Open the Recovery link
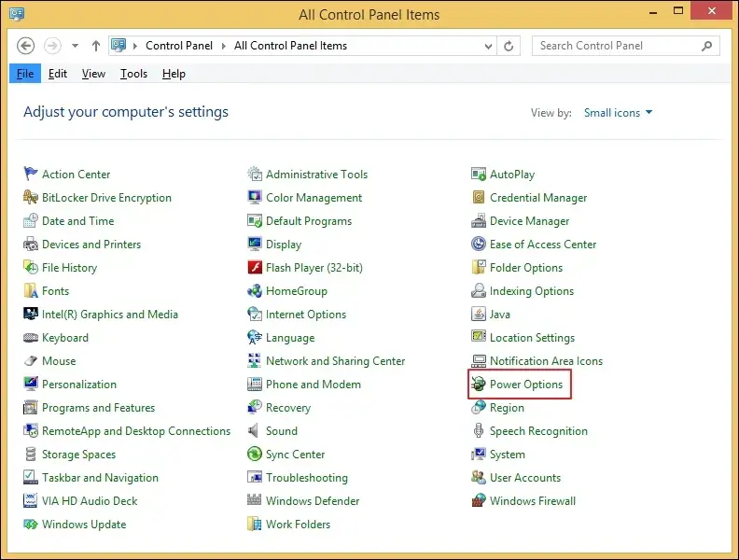 [x=288, y=407]
